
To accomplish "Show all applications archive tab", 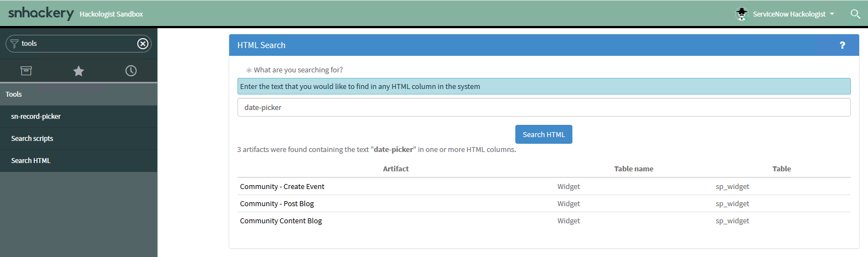I will click(x=26, y=71).
